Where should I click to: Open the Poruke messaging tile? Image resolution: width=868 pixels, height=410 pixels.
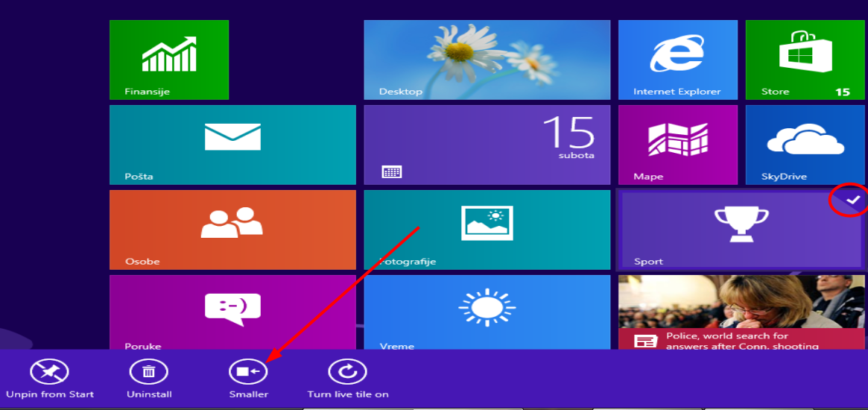point(232,312)
